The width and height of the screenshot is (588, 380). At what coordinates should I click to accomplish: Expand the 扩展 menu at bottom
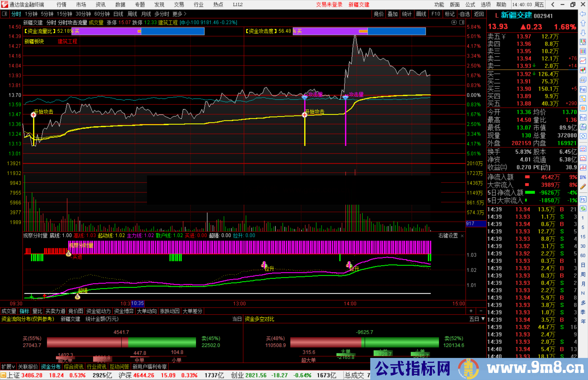click(x=8, y=367)
